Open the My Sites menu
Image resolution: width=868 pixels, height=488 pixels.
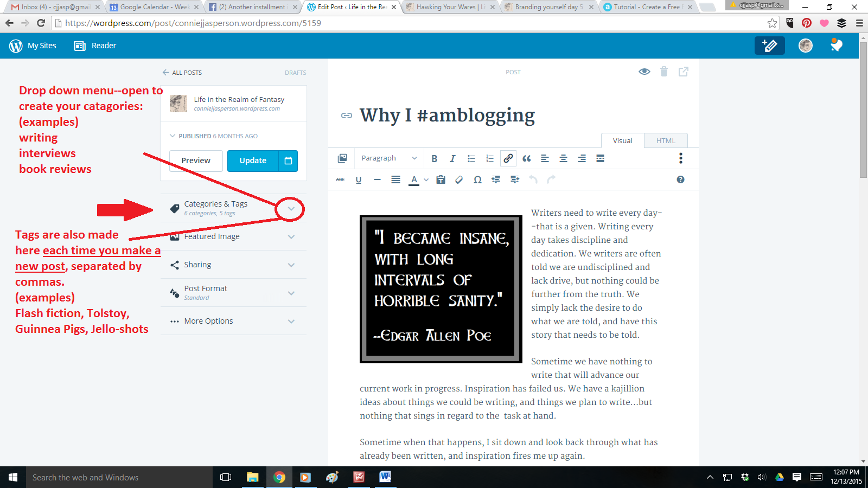click(x=33, y=46)
